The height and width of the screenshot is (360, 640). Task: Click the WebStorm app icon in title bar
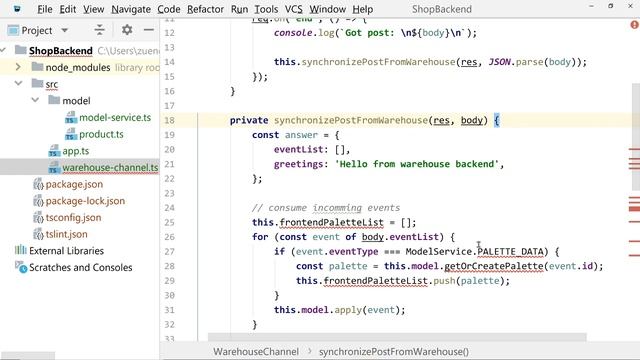pos(17,9)
